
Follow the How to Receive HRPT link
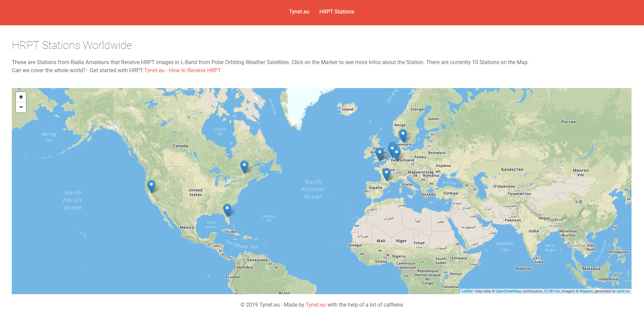click(x=183, y=70)
